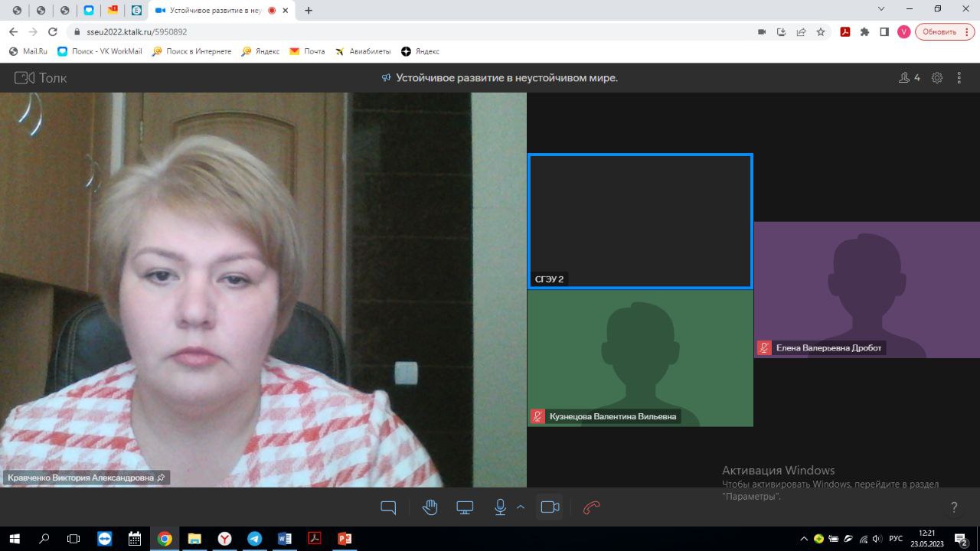
Task: Close the Устойчивое развитие browser tab
Action: pyautogui.click(x=286, y=11)
